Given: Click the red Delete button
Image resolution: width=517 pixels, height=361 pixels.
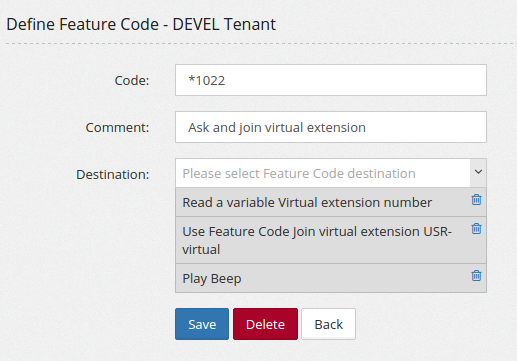Looking at the screenshot, I should pyautogui.click(x=265, y=324).
